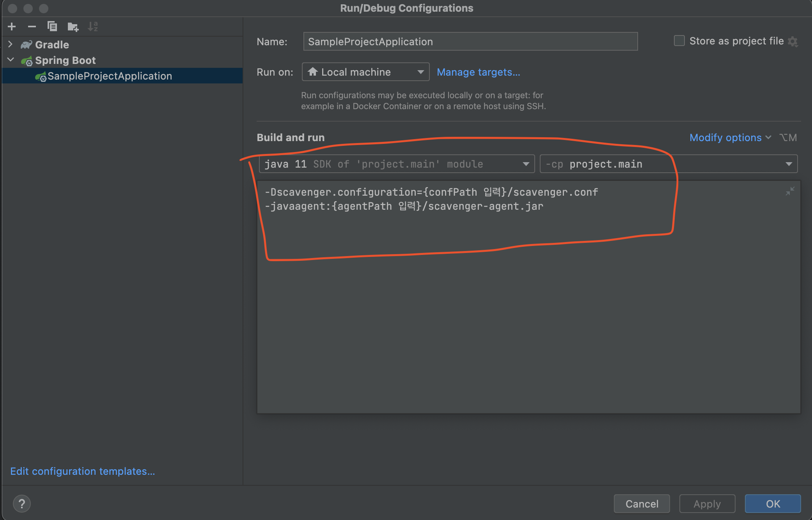Click the gear icon beside Store as project file
Viewport: 812px width, 520px height.
(x=793, y=41)
